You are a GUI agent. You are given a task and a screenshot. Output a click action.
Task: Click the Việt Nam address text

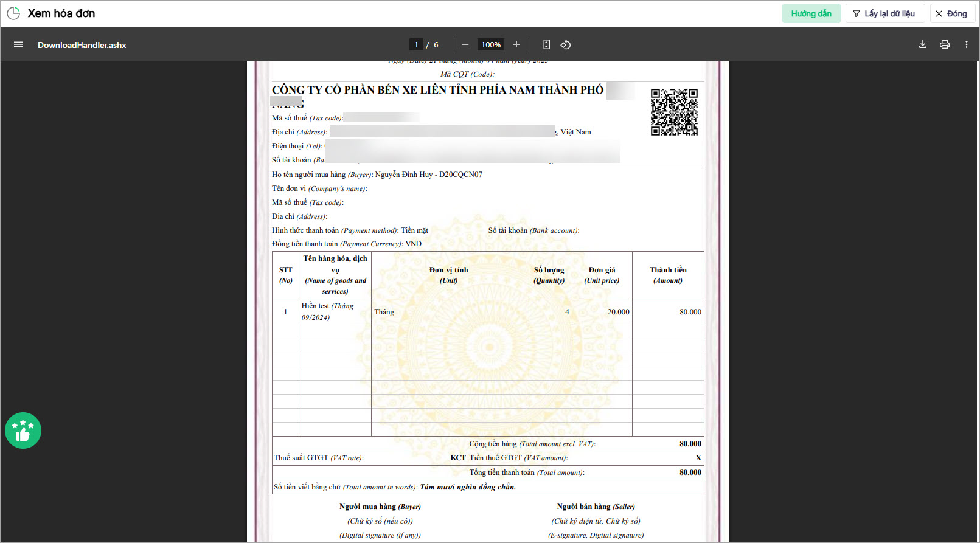pyautogui.click(x=575, y=132)
